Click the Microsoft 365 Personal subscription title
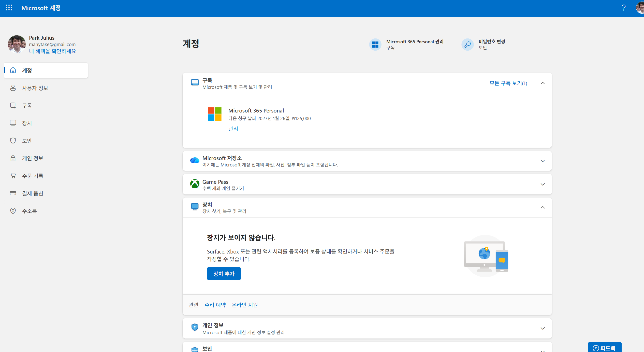The height and width of the screenshot is (352, 644). pyautogui.click(x=256, y=110)
